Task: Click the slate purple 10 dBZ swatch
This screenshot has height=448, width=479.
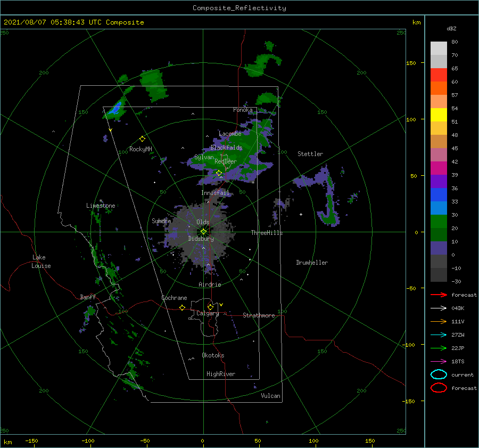Action: [x=439, y=248]
